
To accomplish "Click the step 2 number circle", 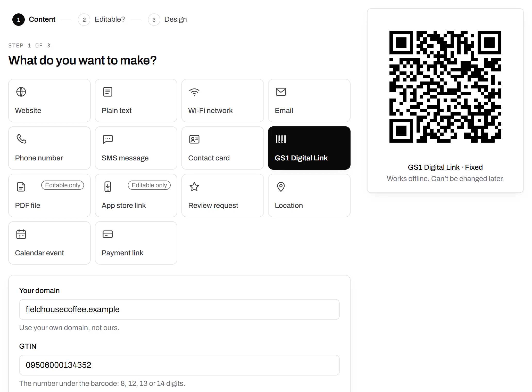I will pos(84,20).
